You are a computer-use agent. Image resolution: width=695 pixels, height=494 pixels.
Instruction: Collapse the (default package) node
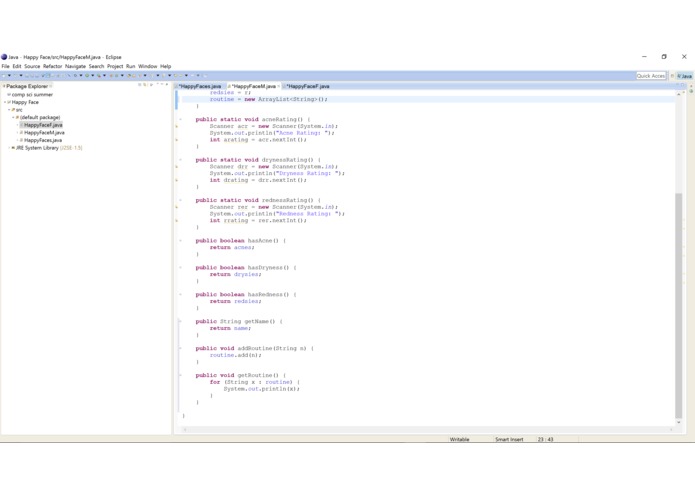point(13,117)
